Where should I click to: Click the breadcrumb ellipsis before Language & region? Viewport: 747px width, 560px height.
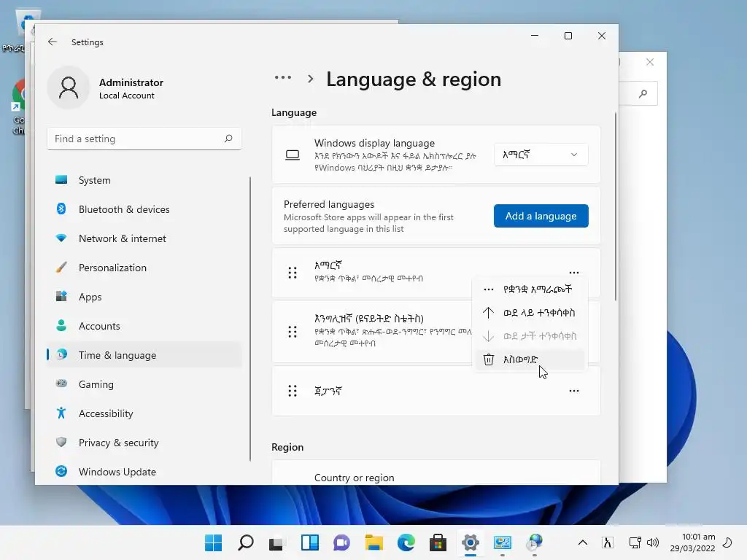(283, 77)
